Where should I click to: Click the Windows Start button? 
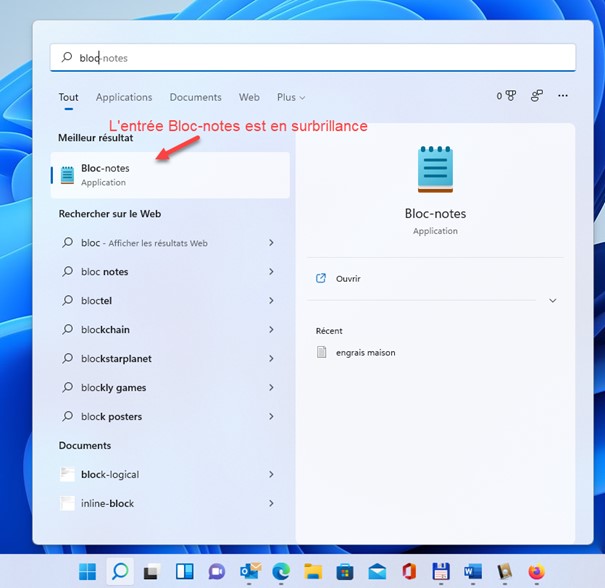88,572
